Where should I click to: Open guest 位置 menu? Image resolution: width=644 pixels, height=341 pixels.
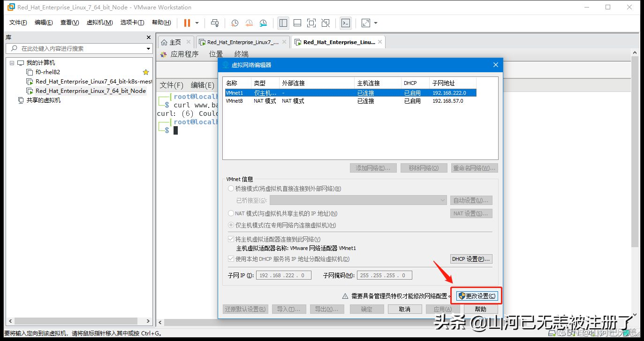pos(216,54)
